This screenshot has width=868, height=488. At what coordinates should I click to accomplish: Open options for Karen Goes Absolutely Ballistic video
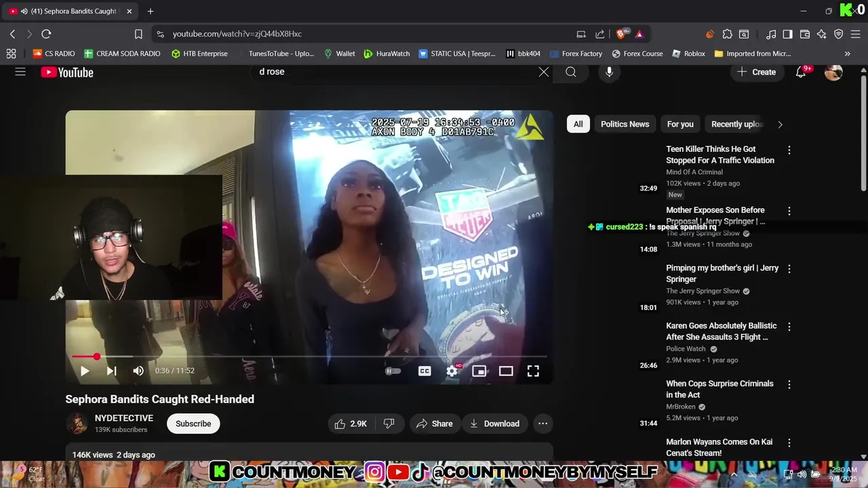click(789, 327)
